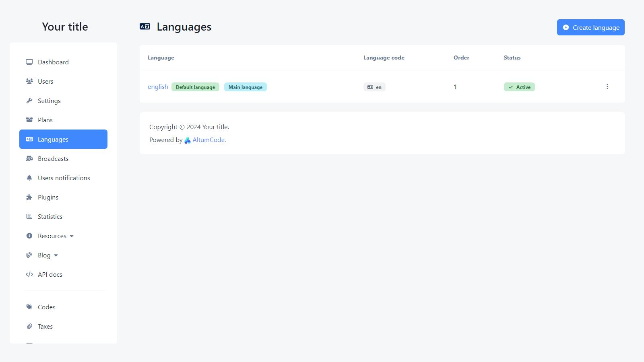Image resolution: width=644 pixels, height=362 pixels.
Task: Click the Statistics chart icon
Action: 29,216
